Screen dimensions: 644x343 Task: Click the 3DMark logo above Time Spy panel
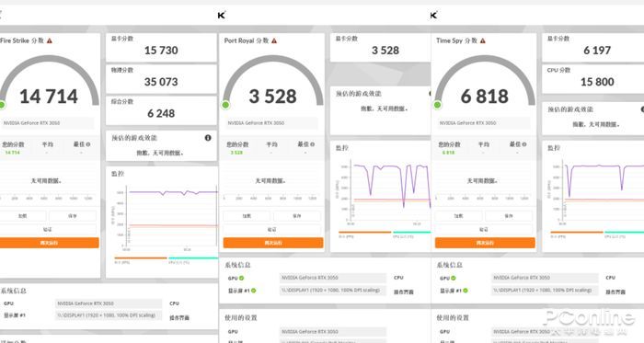pos(433,16)
